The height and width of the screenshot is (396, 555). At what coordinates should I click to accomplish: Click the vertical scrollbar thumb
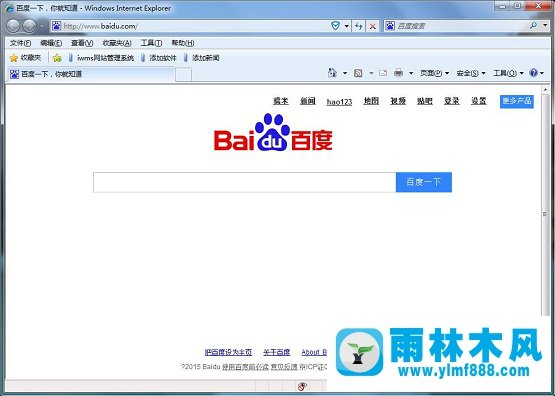[545, 205]
